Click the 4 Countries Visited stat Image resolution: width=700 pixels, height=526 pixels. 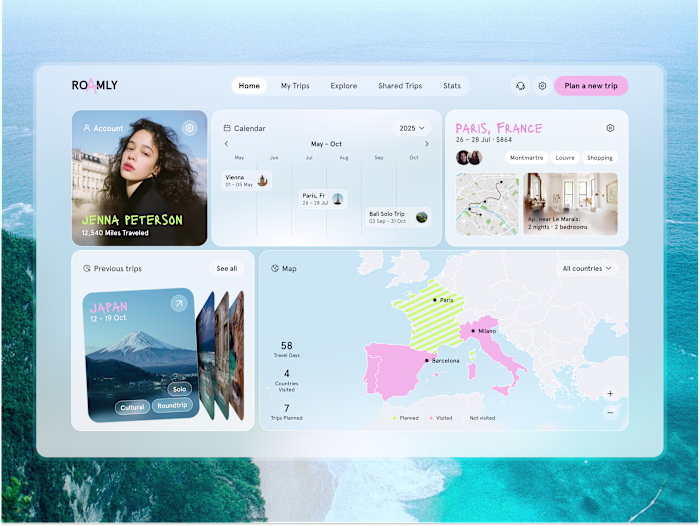click(287, 380)
